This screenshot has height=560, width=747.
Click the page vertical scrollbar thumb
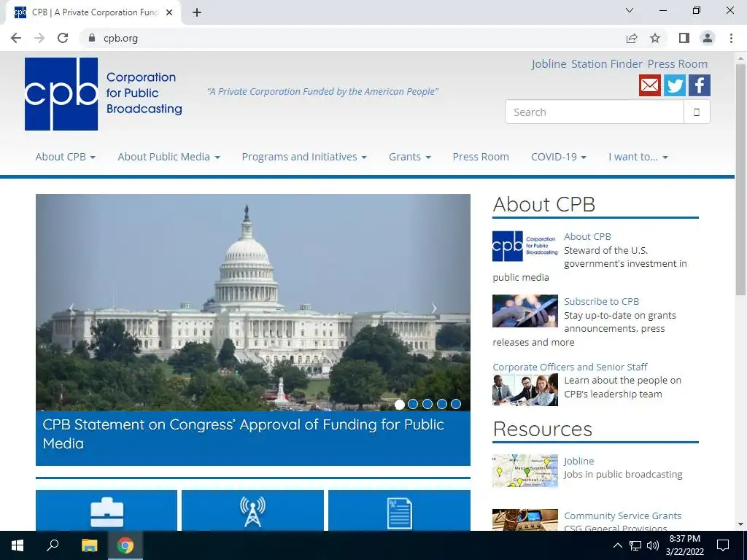pos(741,179)
